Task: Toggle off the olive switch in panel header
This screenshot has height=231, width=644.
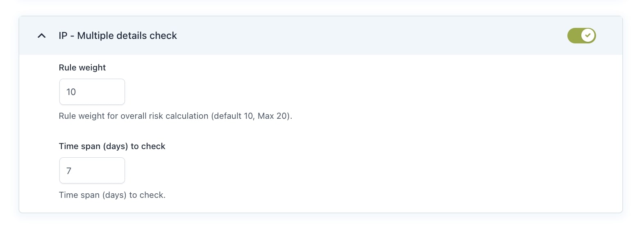Action: pyautogui.click(x=581, y=36)
